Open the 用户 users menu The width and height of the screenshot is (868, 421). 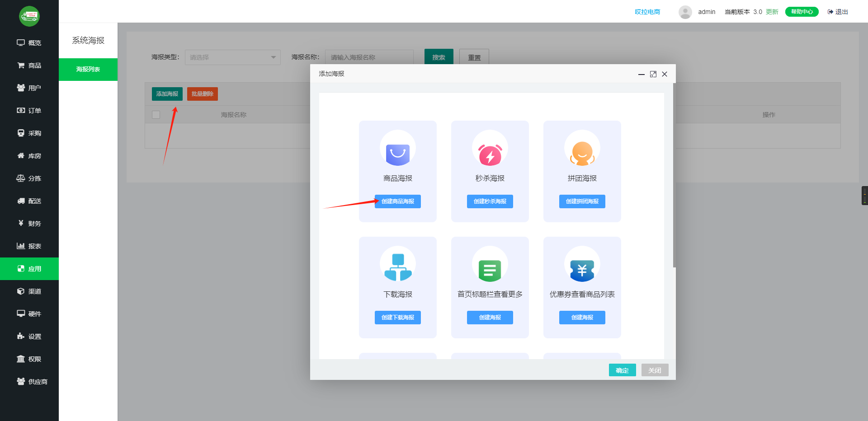click(x=29, y=88)
